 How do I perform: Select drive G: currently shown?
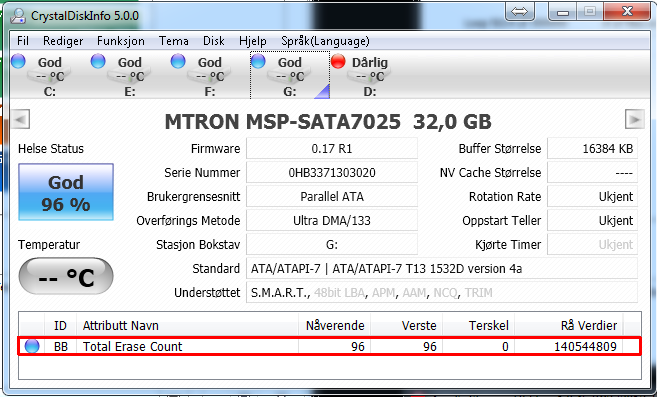point(290,75)
